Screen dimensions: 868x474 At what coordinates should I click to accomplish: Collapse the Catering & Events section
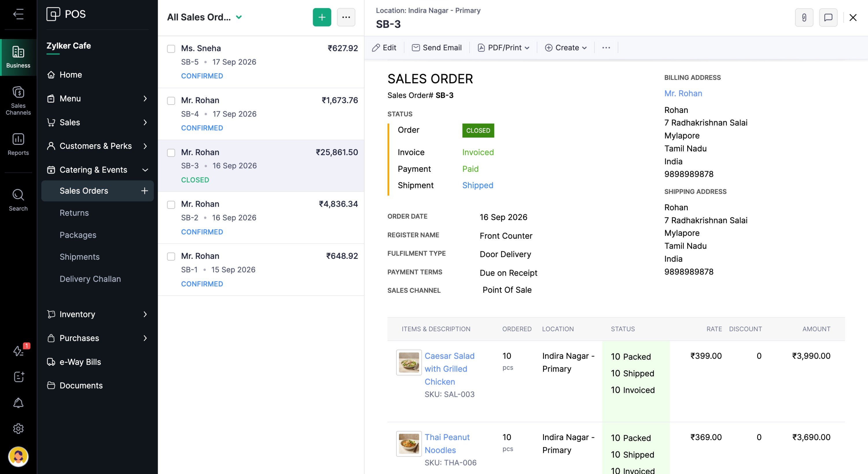98,170
